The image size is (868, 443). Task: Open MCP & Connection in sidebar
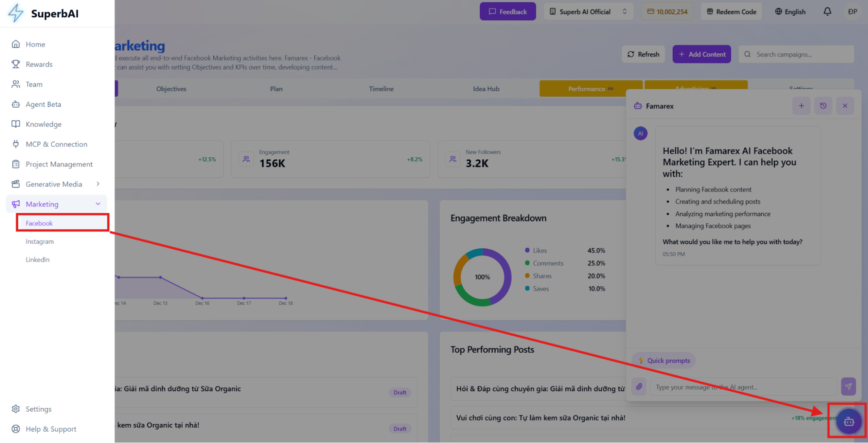[56, 144]
